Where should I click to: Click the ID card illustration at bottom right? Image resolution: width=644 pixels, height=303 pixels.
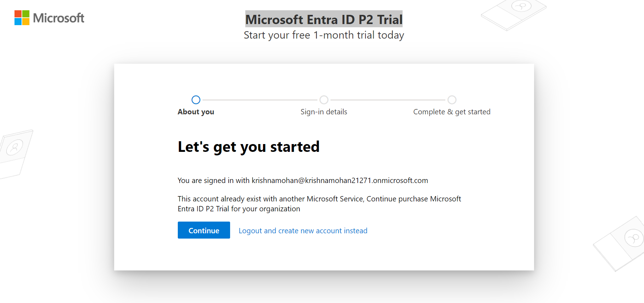pyautogui.click(x=619, y=244)
